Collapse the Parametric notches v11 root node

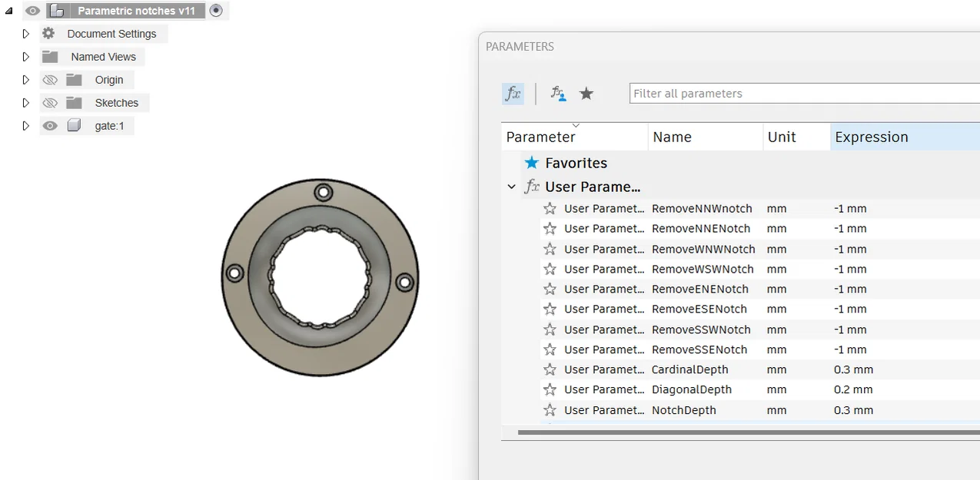(x=9, y=12)
